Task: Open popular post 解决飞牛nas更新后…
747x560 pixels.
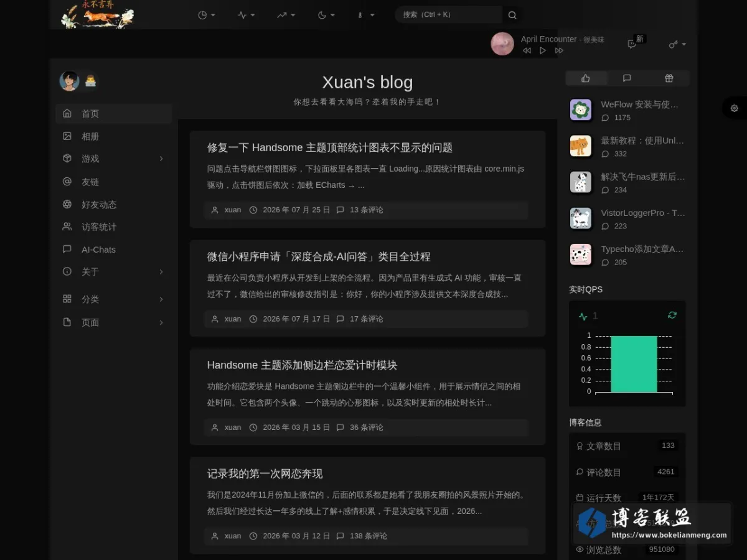Action: 642,177
